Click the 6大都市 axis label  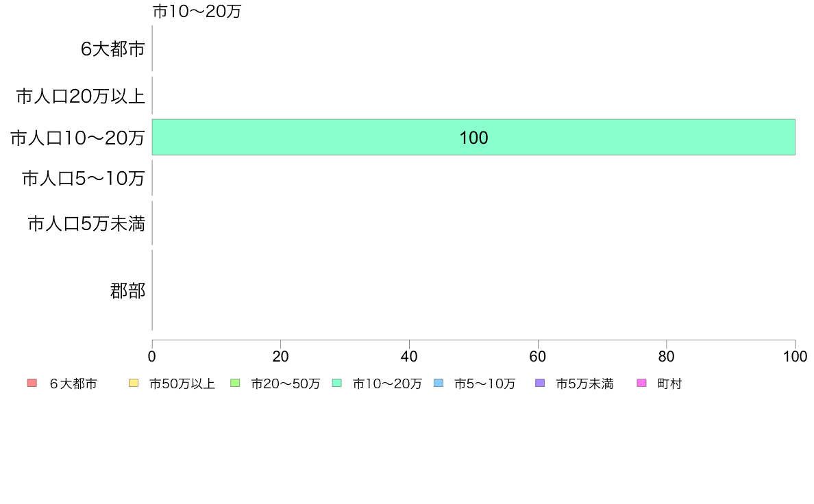(x=112, y=49)
